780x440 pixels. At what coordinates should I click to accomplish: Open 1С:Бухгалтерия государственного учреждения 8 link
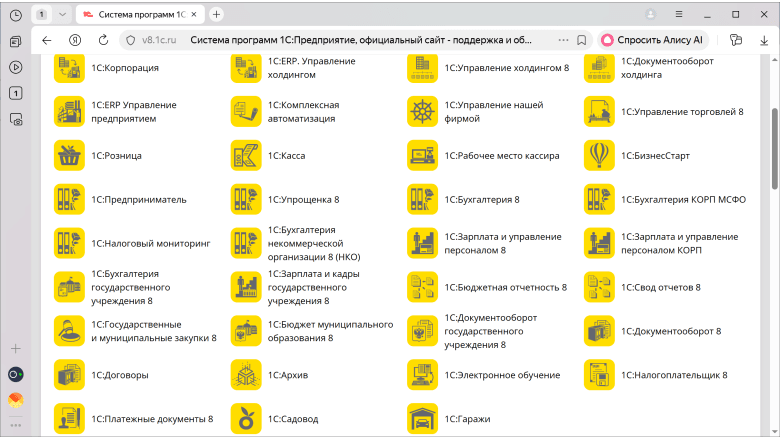(x=130, y=287)
